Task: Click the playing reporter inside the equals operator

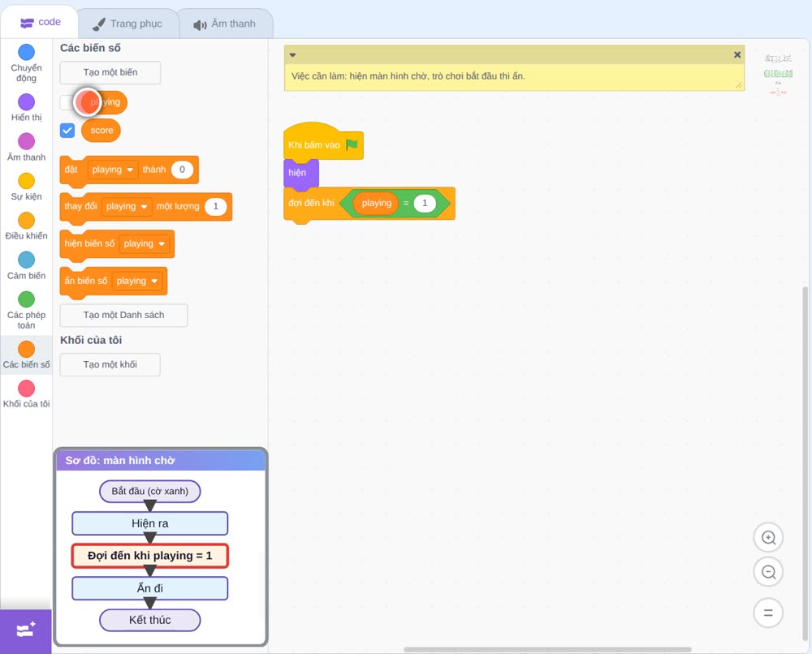Action: pos(376,204)
